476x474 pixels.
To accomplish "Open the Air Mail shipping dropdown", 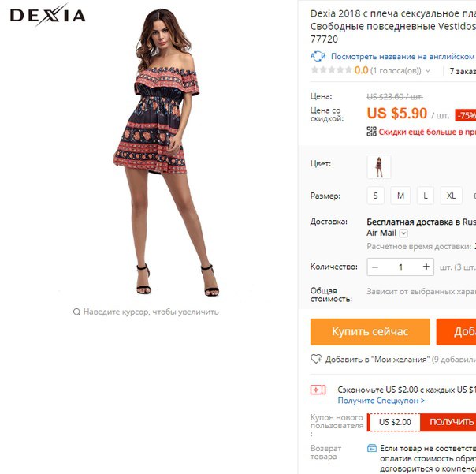I will pos(403,233).
